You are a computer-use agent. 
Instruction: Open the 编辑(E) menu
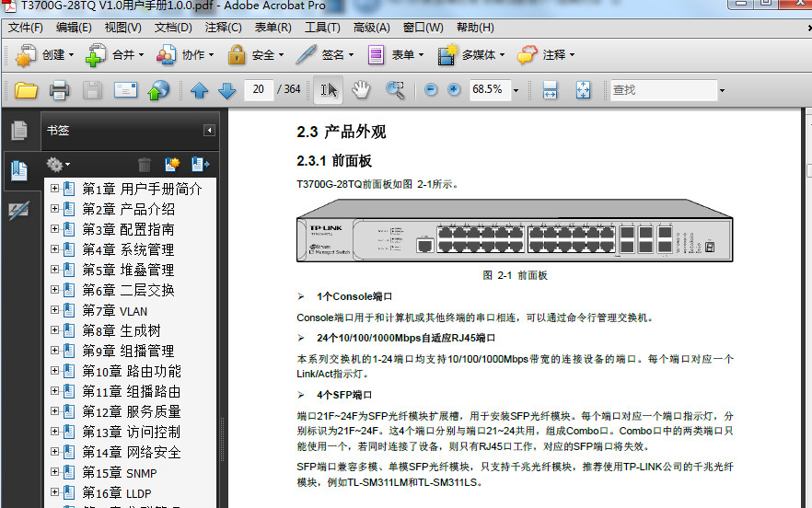[74, 28]
